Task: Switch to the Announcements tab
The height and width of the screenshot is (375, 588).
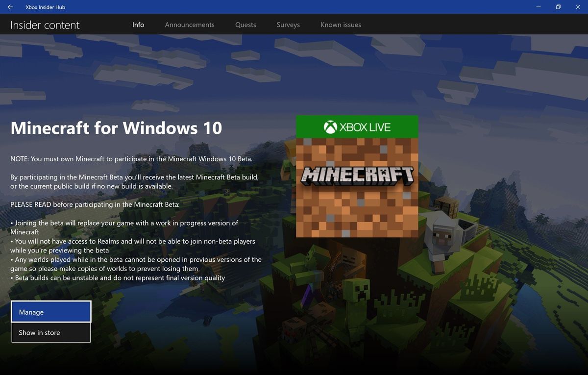Action: click(x=190, y=25)
